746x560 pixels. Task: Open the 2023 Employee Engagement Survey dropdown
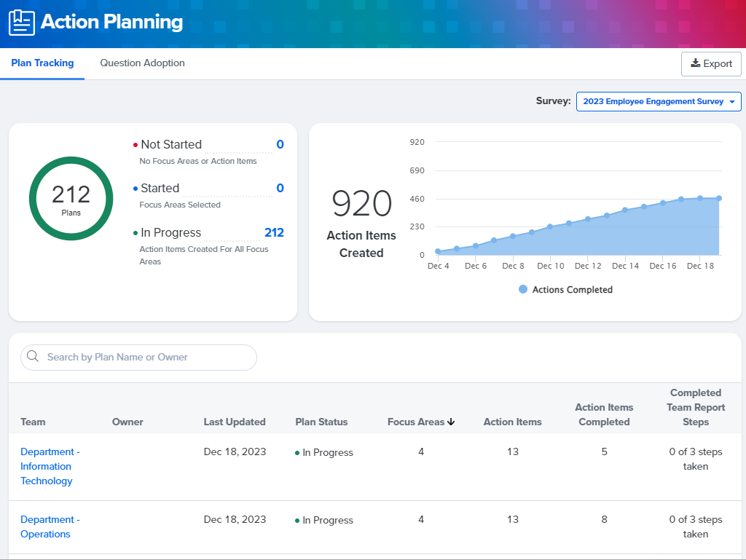(x=659, y=102)
